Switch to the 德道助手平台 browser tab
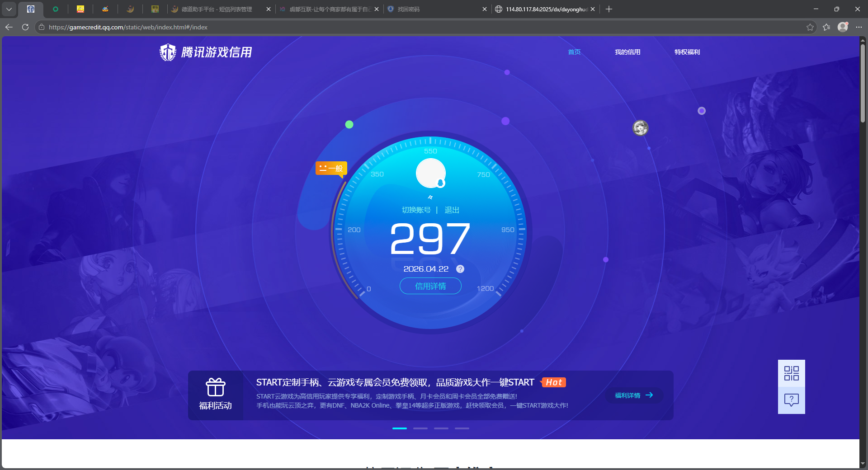The width and height of the screenshot is (868, 470). pos(212,9)
